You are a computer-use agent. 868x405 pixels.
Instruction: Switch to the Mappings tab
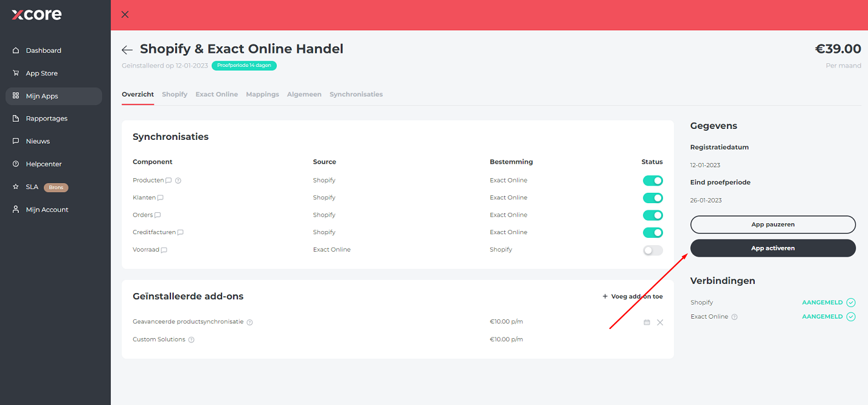click(262, 94)
